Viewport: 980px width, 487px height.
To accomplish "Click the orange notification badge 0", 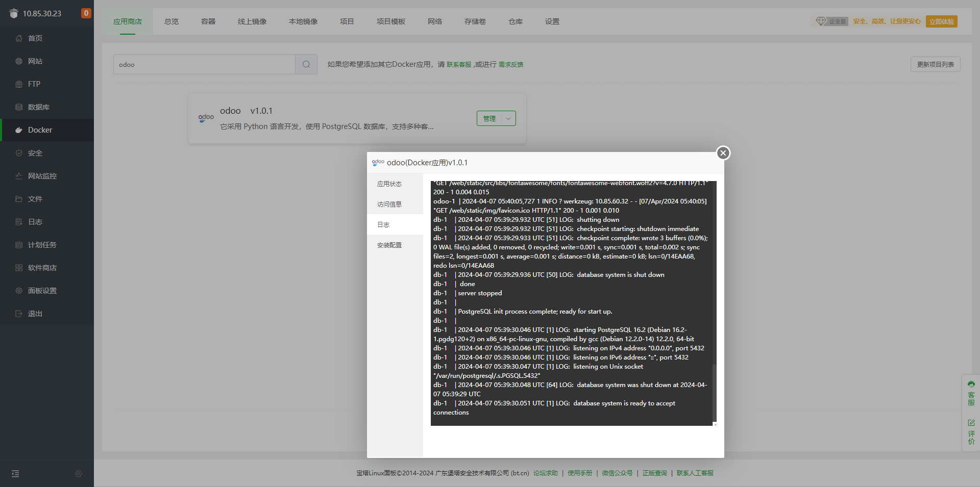I will point(86,13).
